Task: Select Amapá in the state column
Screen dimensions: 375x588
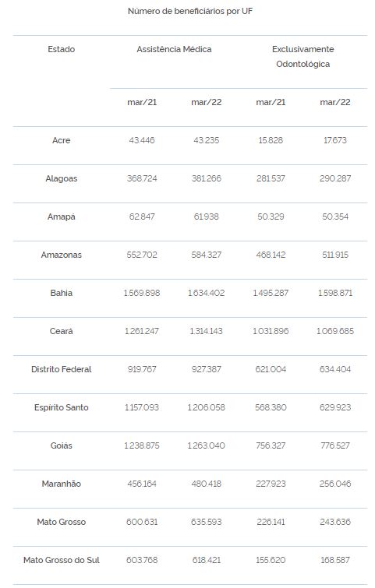Action: (61, 217)
